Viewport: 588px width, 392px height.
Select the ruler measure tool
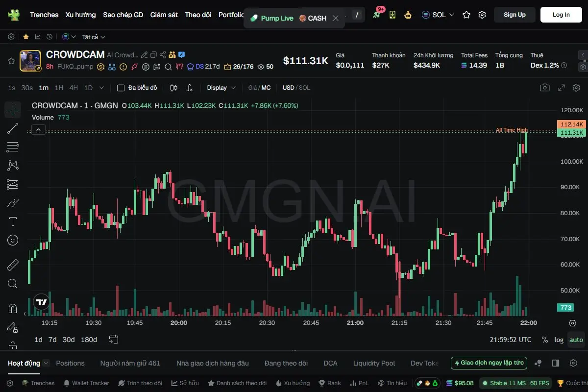[x=13, y=265]
